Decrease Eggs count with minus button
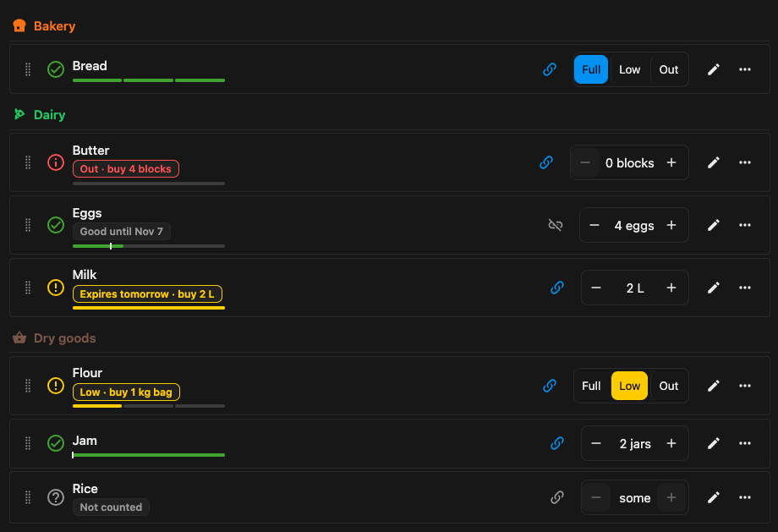 pyautogui.click(x=594, y=225)
